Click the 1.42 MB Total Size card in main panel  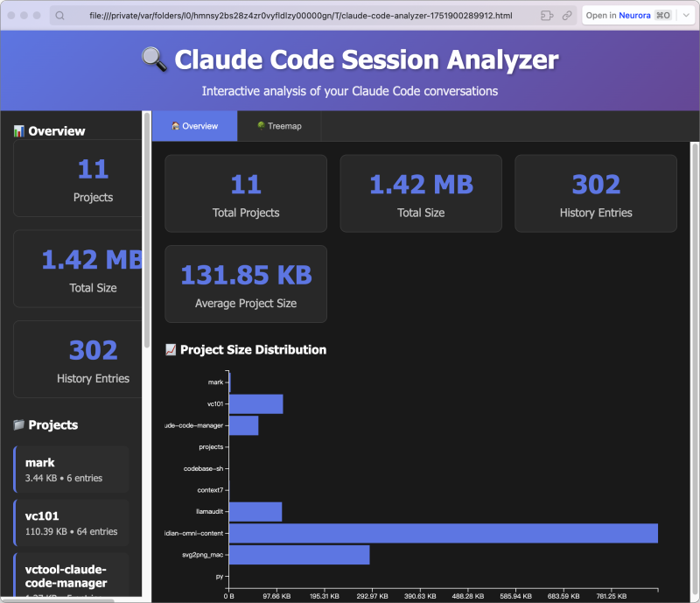(421, 193)
